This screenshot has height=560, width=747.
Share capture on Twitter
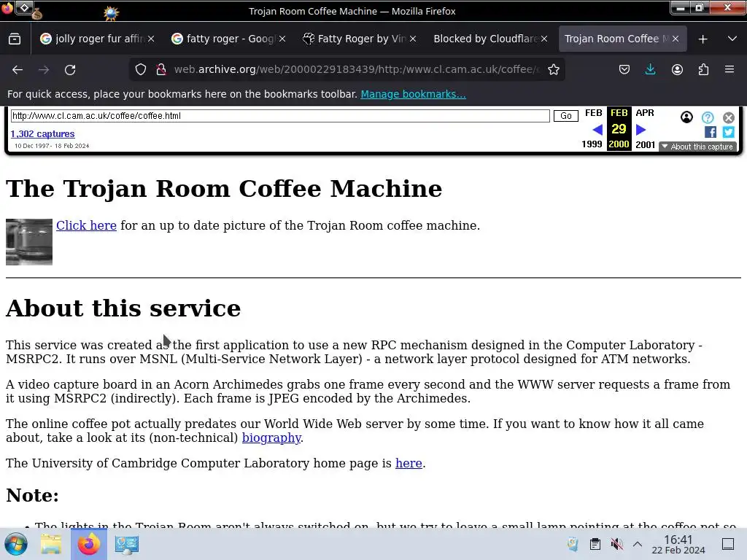point(729,132)
